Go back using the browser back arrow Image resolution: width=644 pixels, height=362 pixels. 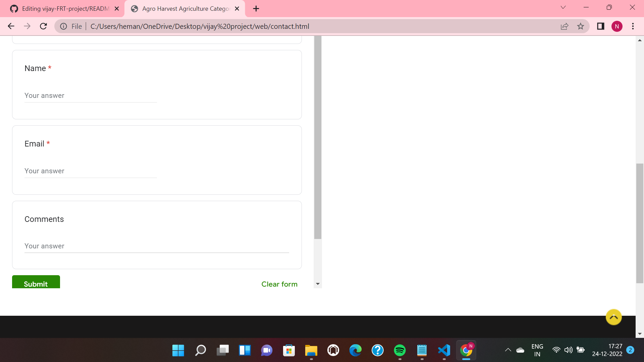(x=11, y=26)
